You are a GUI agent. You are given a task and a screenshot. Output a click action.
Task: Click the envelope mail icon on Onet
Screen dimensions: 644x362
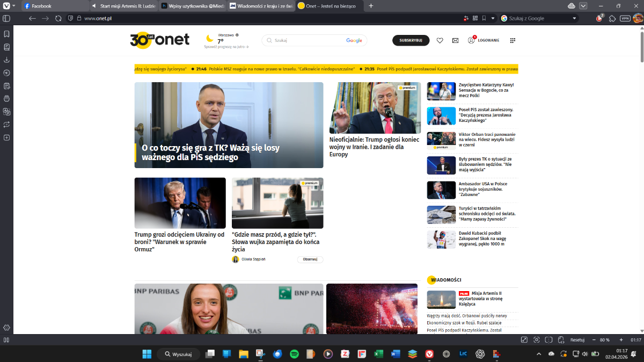455,40
